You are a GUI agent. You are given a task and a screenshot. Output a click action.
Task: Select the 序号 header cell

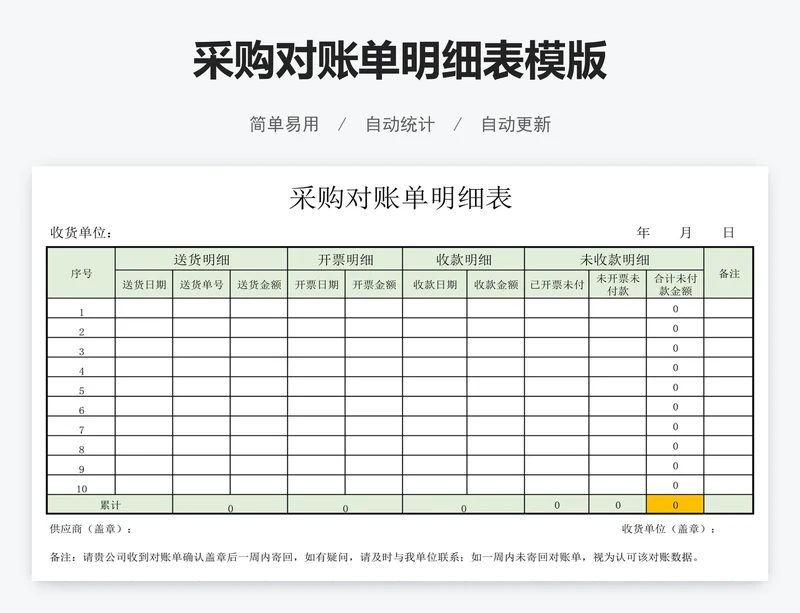tap(81, 273)
